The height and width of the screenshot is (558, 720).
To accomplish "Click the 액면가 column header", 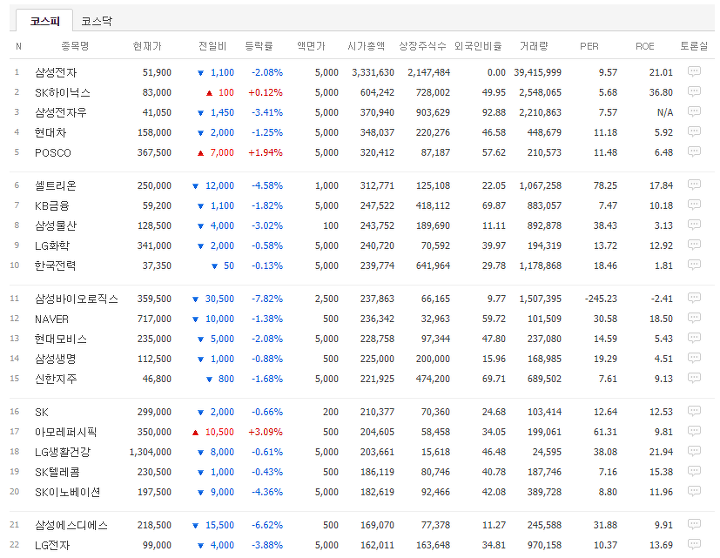I will click(x=311, y=46).
